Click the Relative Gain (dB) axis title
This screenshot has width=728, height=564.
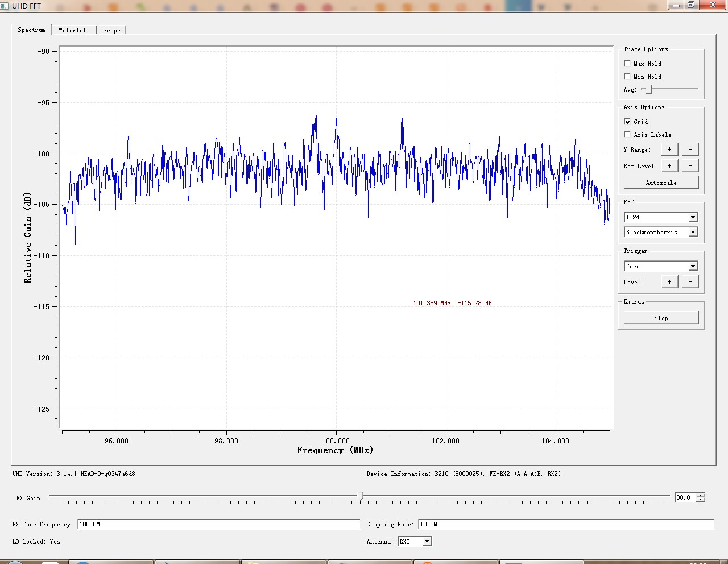coord(27,238)
